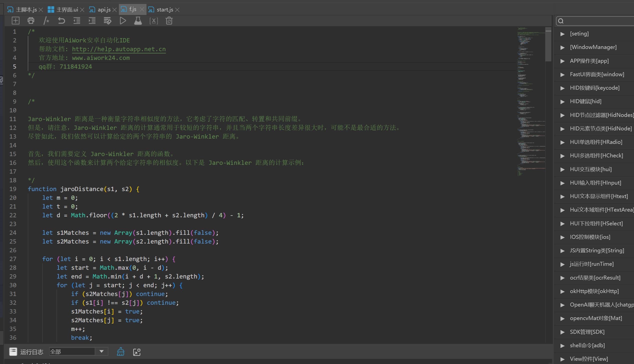Expand shell命令[adb] node
This screenshot has width=634, height=364.
pos(563,346)
